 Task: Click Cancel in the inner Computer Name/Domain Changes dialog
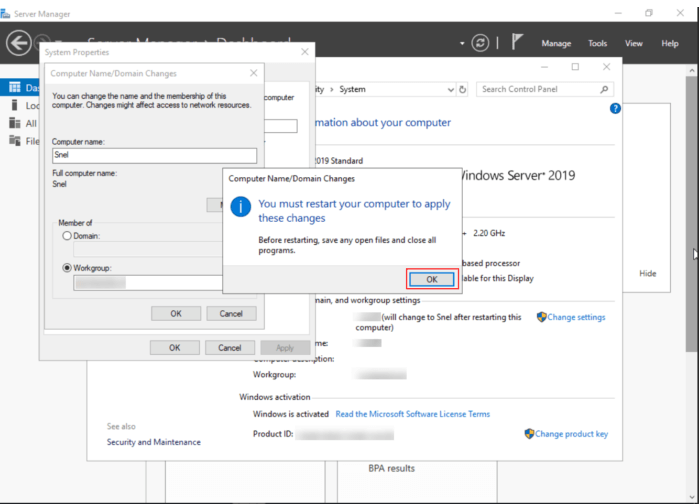[x=231, y=314]
